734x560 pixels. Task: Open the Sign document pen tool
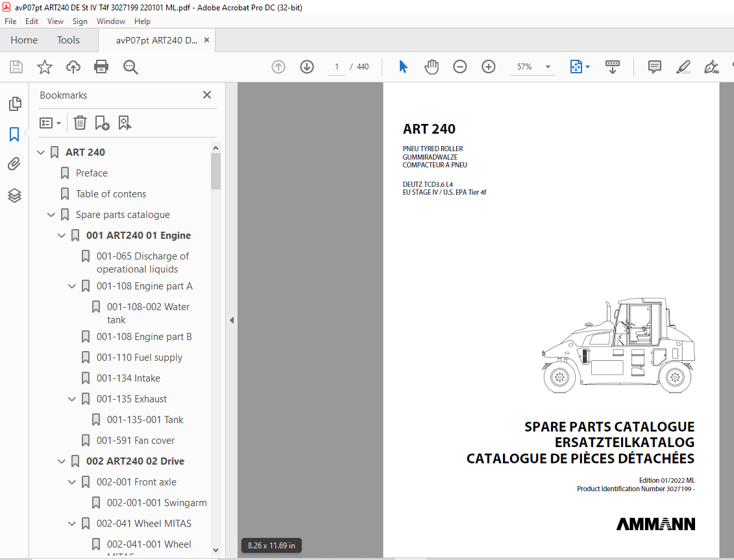coord(711,67)
